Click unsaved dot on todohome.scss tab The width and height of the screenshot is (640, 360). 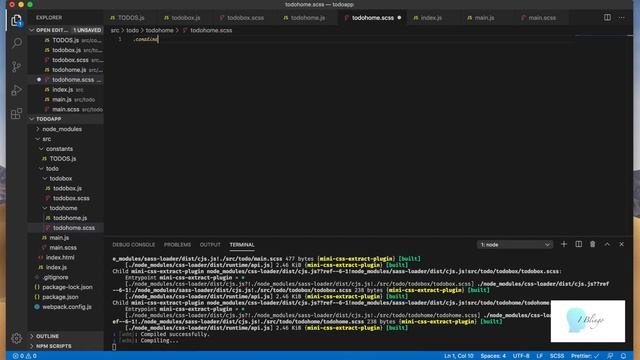[x=399, y=18]
